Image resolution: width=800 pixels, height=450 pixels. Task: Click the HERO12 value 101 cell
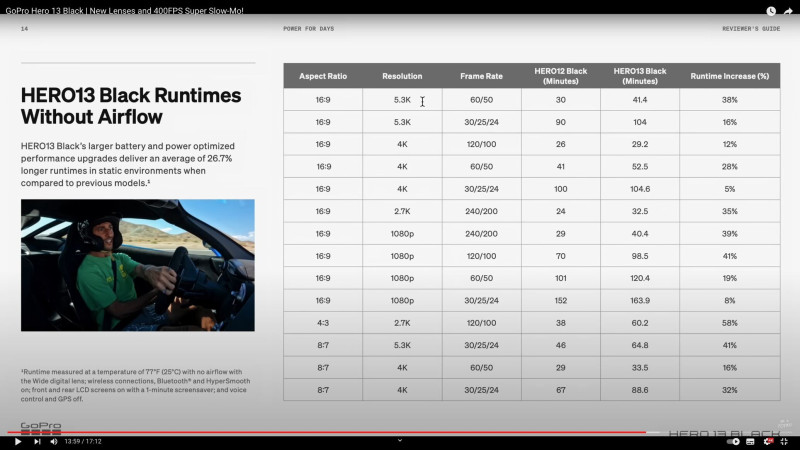(561, 278)
